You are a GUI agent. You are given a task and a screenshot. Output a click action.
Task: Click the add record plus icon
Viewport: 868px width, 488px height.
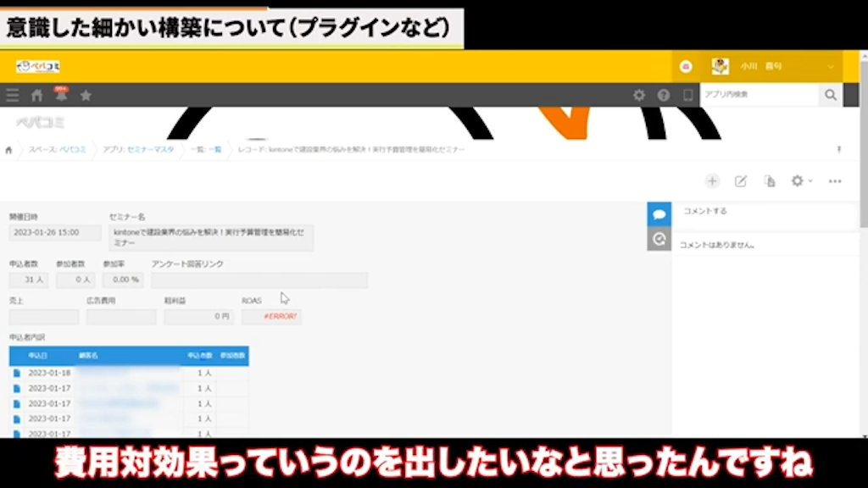click(x=712, y=181)
